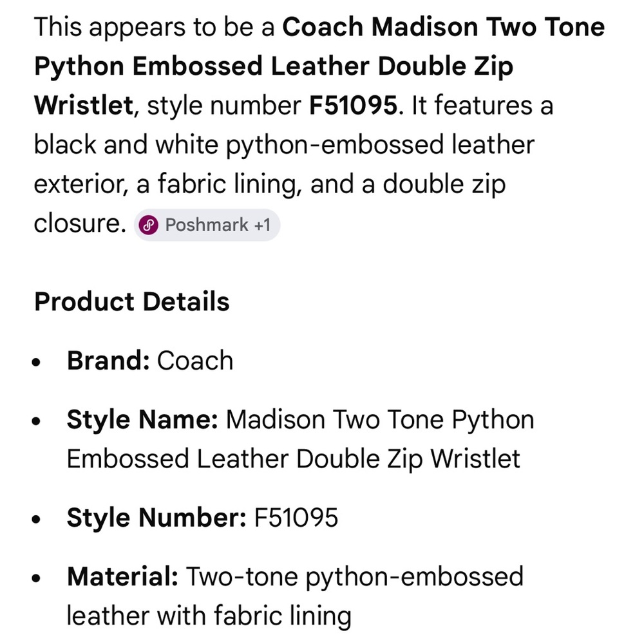Screen dimensions: 644x644
Task: Click F51095 value in Style Number bullet
Action: [x=296, y=518]
